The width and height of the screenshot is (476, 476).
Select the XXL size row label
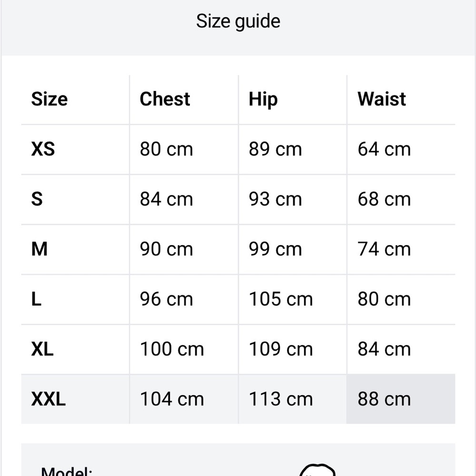(48, 399)
